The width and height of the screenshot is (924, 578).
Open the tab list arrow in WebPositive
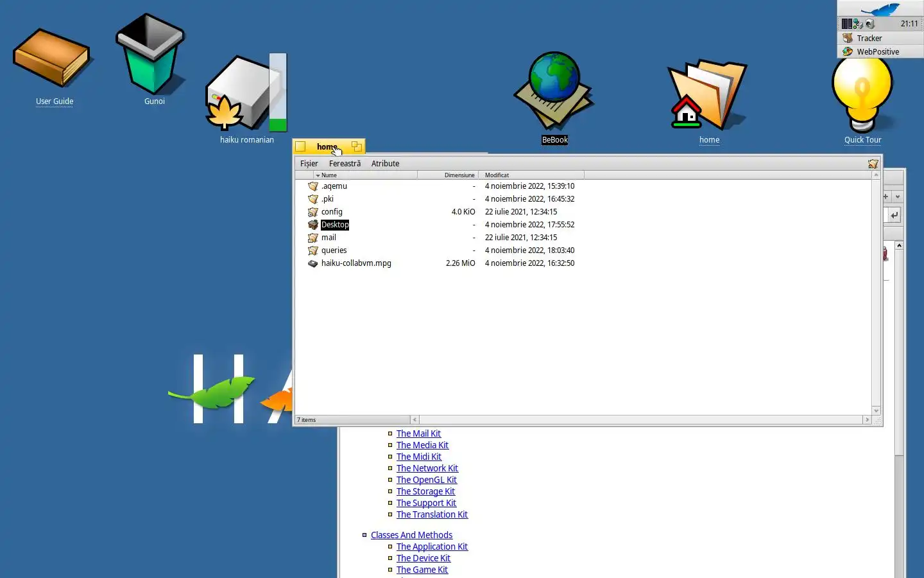898,197
